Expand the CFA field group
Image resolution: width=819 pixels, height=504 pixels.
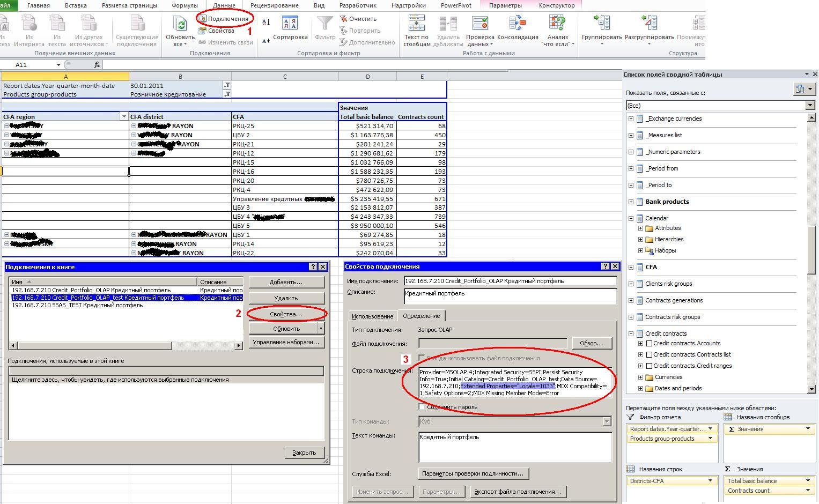[631, 268]
